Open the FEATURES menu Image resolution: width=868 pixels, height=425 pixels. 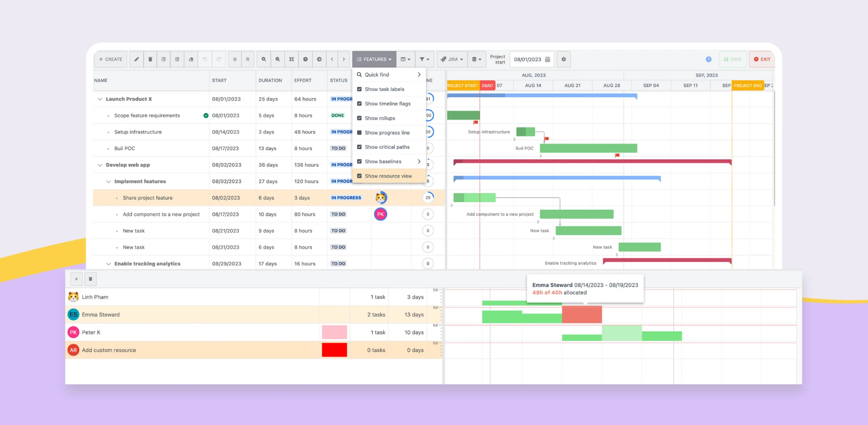(374, 59)
